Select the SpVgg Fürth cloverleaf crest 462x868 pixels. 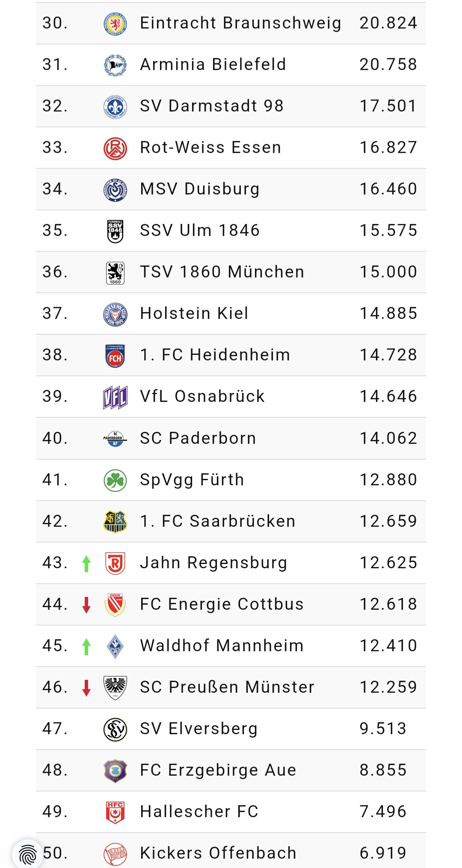115,480
